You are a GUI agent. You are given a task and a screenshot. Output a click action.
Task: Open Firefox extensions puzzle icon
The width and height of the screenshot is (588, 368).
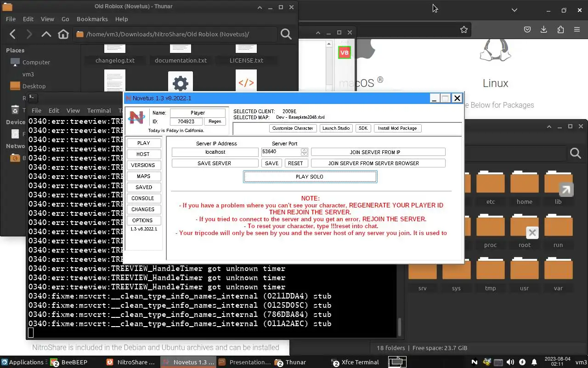560,29
